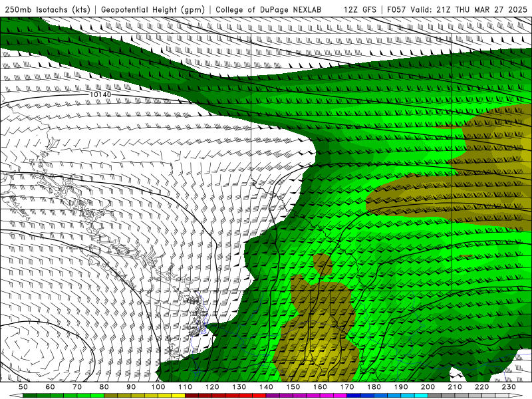The image size is (532, 399).
Task: Select the cyan swatch just before 200
Action: click(x=421, y=395)
